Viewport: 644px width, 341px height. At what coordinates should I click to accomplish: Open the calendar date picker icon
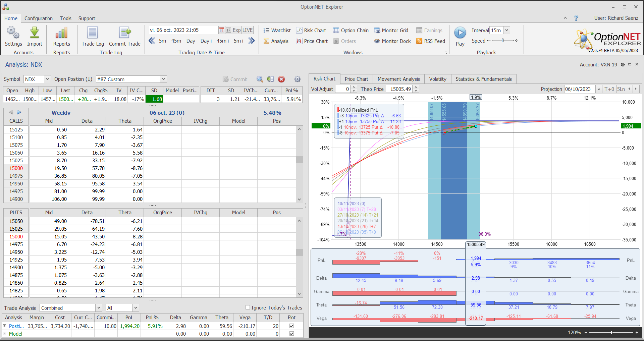click(x=221, y=30)
